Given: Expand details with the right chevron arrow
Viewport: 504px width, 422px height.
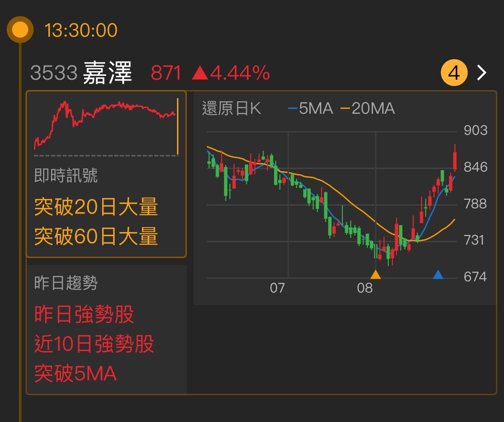Looking at the screenshot, I should [x=482, y=72].
